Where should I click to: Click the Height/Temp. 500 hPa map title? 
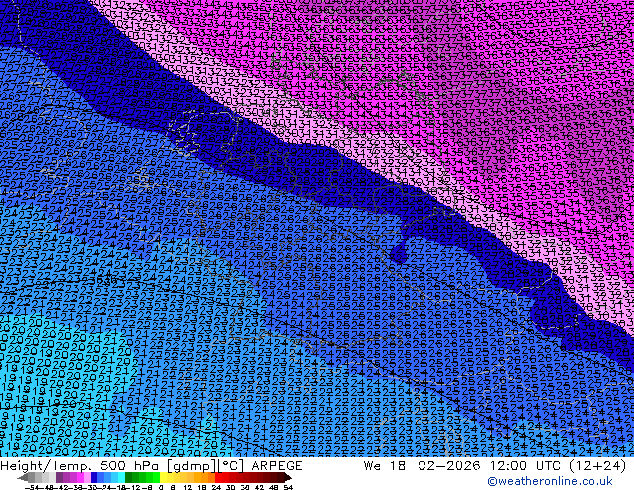click(81, 466)
